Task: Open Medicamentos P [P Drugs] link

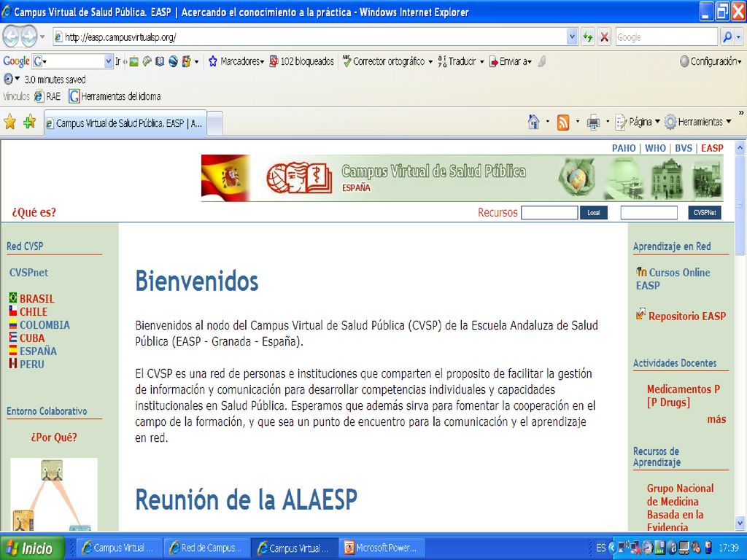Action: pyautogui.click(x=683, y=396)
